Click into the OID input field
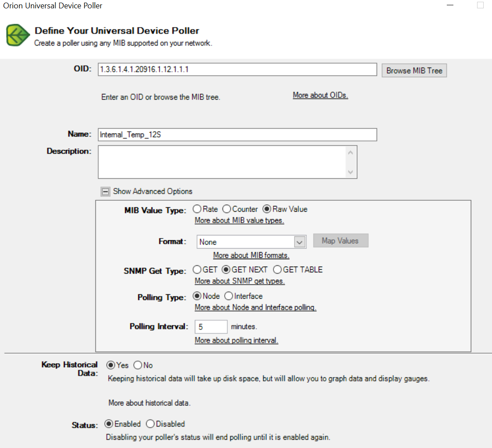Screen dimensions: 492x448 [x=237, y=69]
